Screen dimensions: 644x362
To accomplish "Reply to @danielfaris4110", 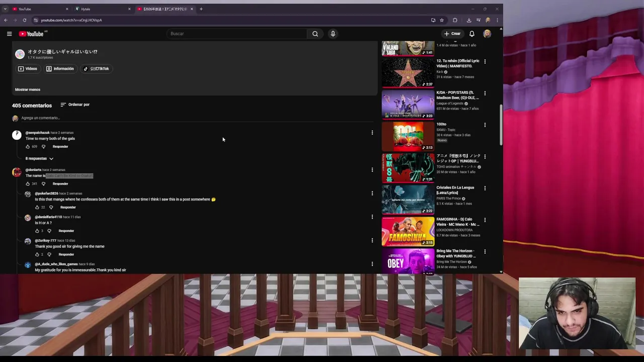I will pos(66,231).
